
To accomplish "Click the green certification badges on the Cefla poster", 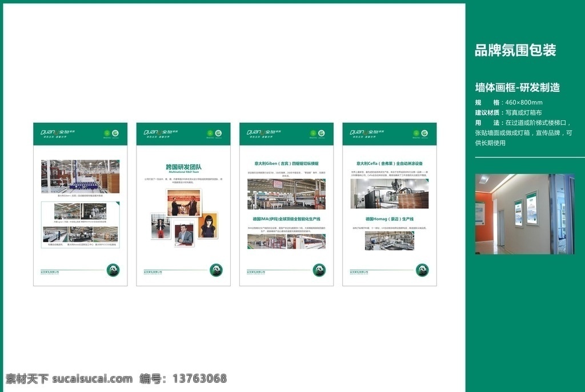I will tap(420, 134).
